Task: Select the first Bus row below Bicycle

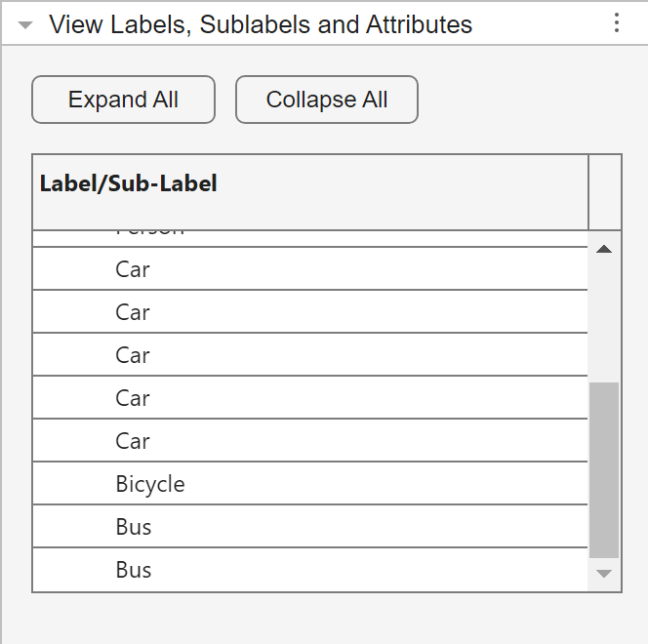Action: [309, 527]
